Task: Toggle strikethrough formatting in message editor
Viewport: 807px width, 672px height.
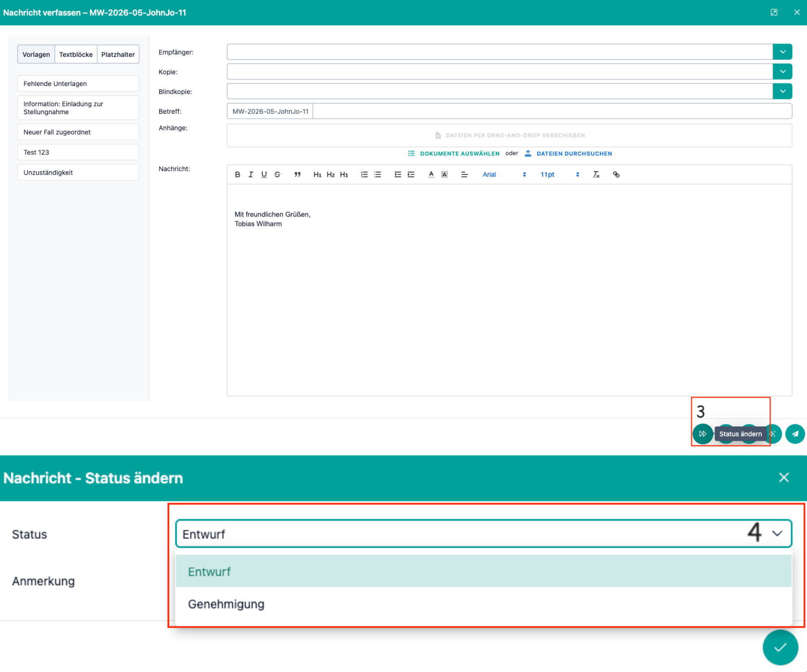Action: 278,175
